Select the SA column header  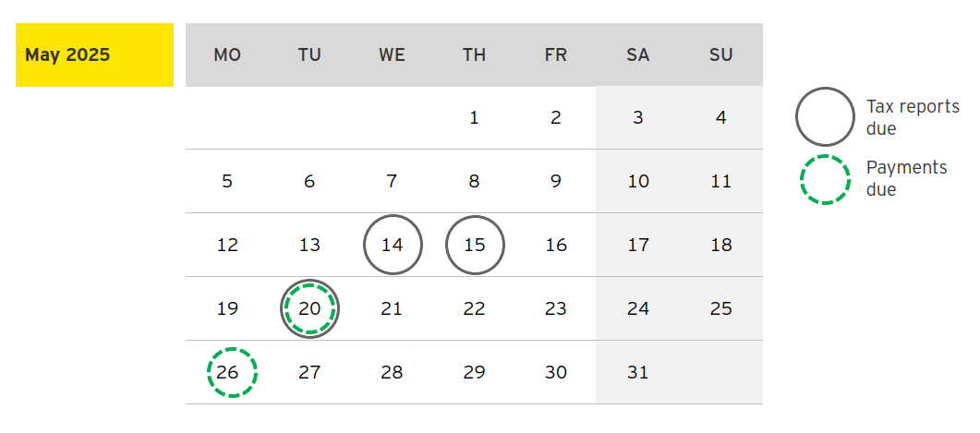coord(638,55)
